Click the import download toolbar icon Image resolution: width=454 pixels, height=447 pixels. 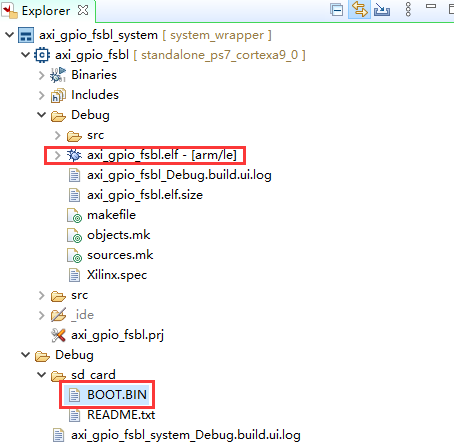[382, 10]
